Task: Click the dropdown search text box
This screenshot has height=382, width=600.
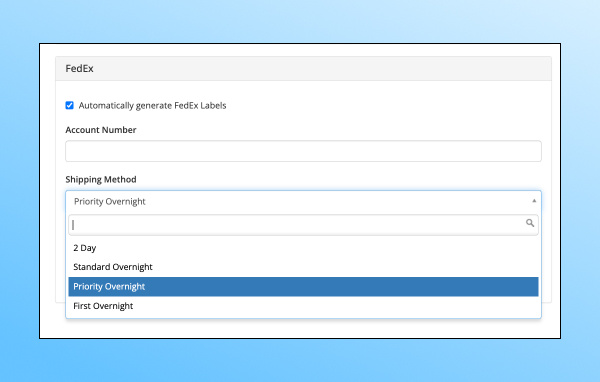Action: pyautogui.click(x=303, y=225)
